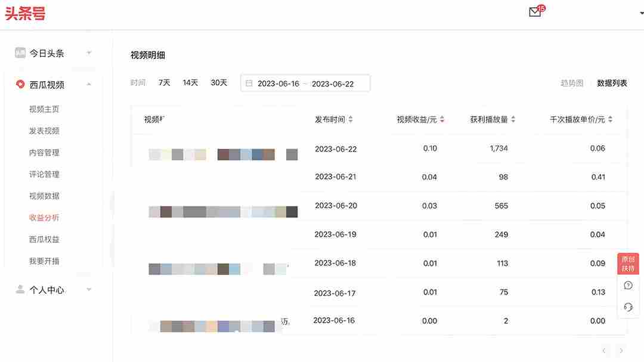Select 收益分析 in sidebar

(44, 218)
